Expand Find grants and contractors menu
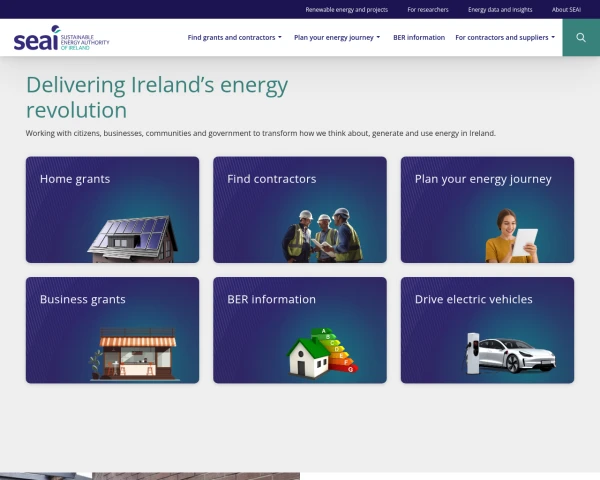The height and width of the screenshot is (480, 600). pos(235,38)
